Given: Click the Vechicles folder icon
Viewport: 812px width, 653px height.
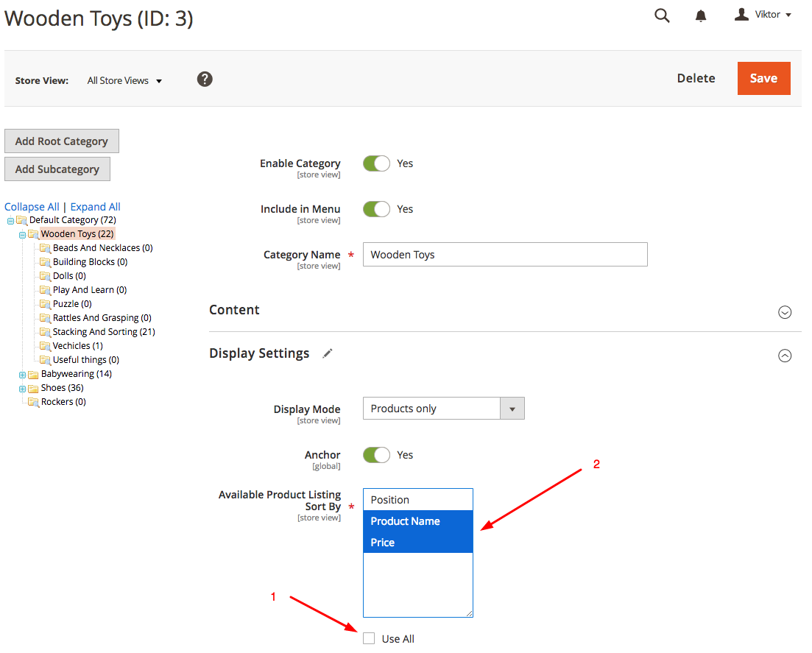Looking at the screenshot, I should pyautogui.click(x=45, y=346).
